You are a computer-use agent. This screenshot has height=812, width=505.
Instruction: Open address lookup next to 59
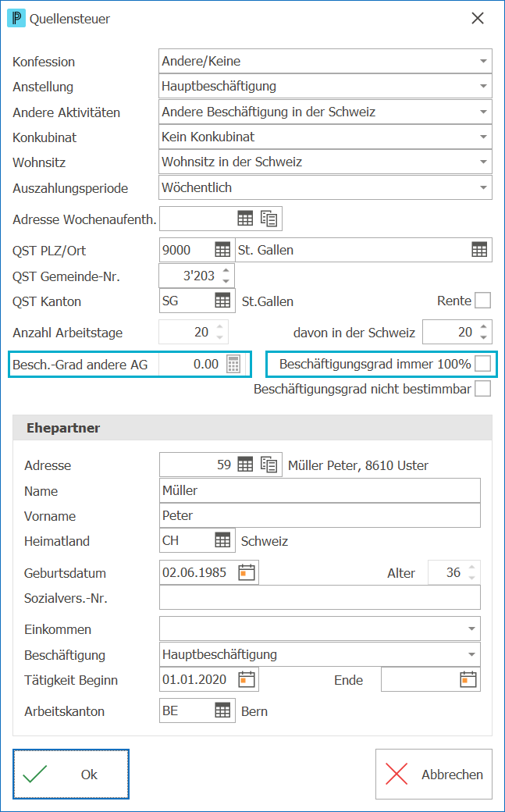click(x=245, y=465)
